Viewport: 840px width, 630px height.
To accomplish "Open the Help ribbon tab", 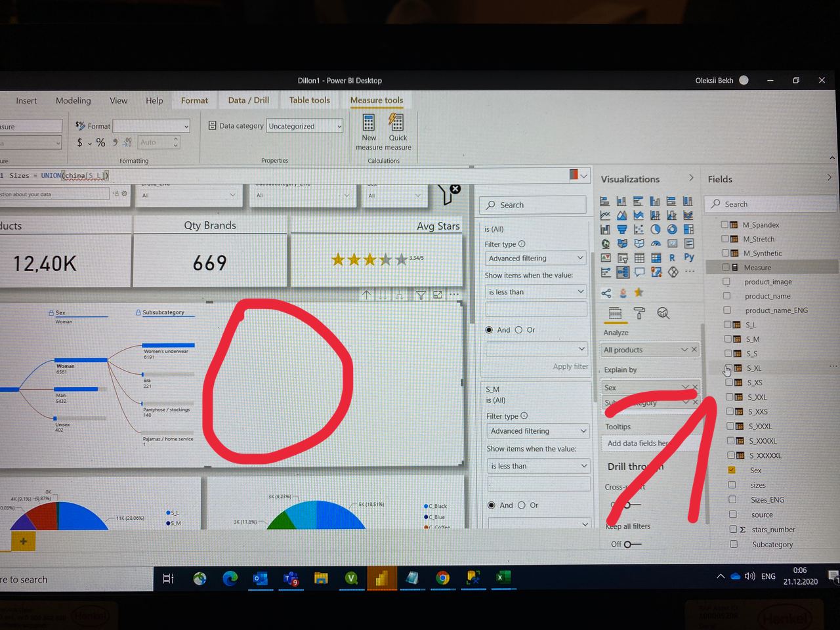I will 154,100.
